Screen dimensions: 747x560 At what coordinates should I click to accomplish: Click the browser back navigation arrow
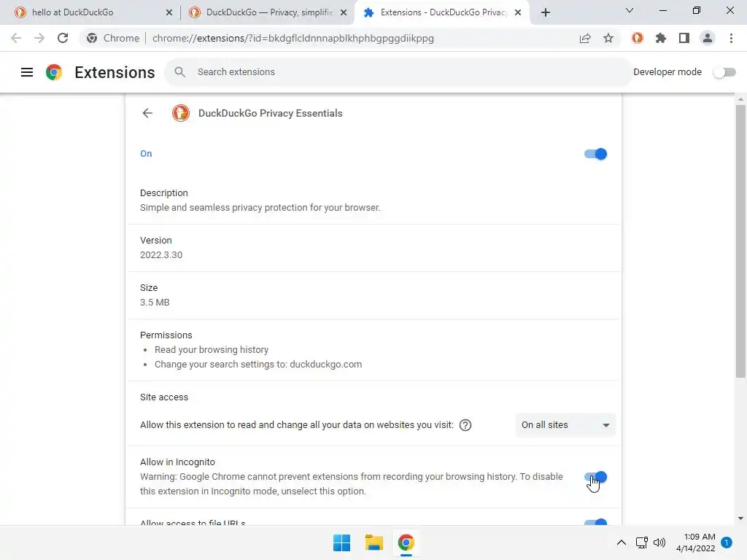16,38
